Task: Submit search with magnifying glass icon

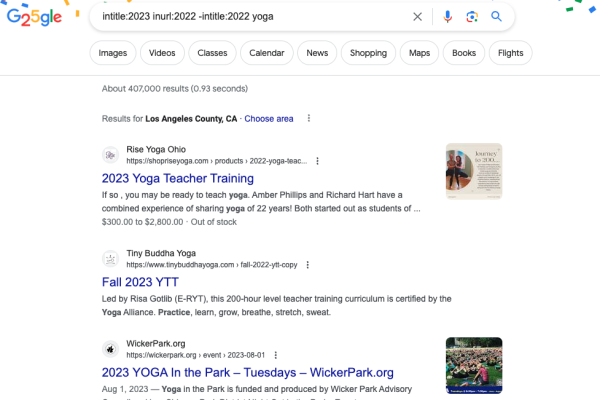Action: coord(496,16)
